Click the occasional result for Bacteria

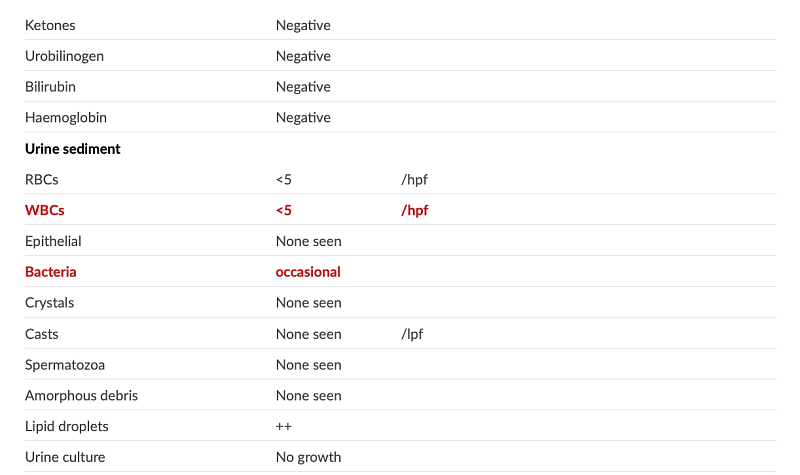(308, 272)
